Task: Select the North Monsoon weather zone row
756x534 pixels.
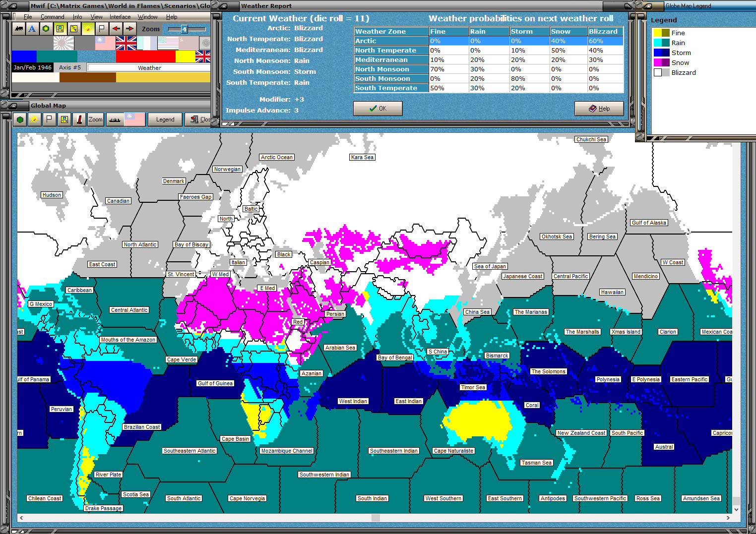Action: 489,69
